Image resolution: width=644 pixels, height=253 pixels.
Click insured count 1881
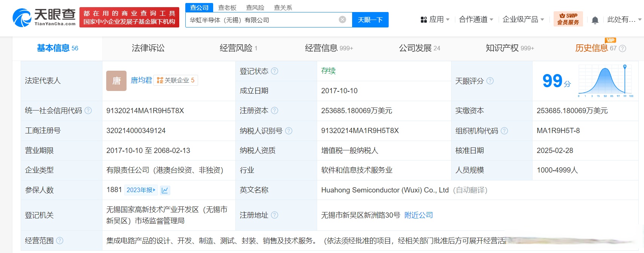click(x=114, y=190)
